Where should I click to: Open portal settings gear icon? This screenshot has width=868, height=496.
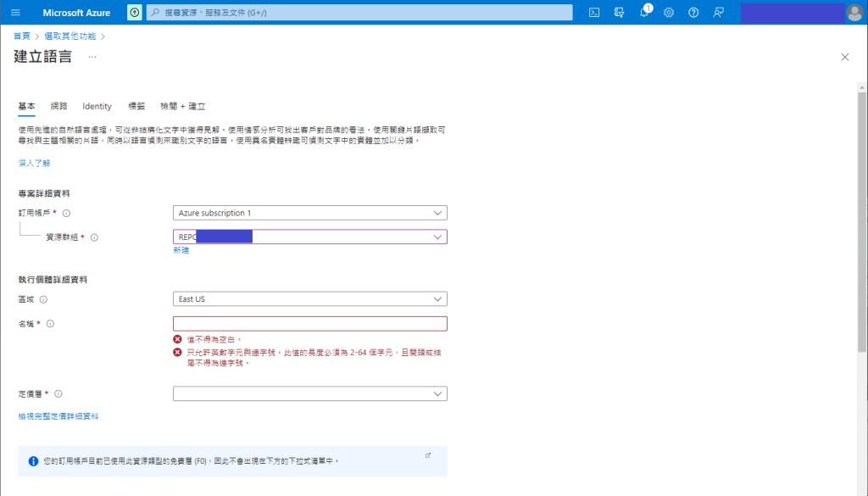(x=669, y=13)
